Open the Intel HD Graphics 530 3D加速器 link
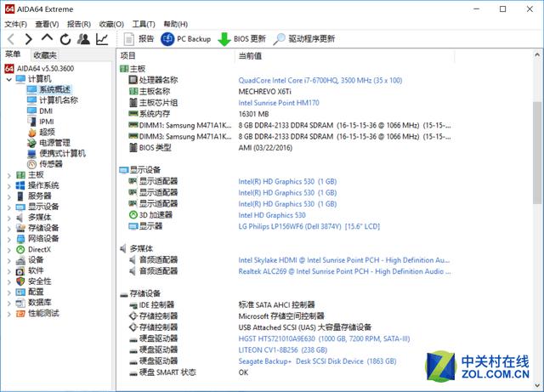This screenshot has width=544, height=392. point(272,215)
